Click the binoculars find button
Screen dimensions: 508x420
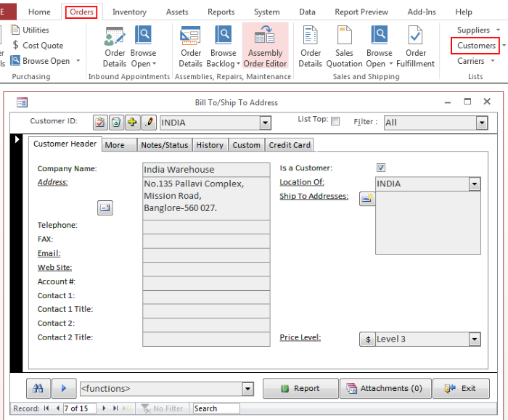(x=38, y=388)
